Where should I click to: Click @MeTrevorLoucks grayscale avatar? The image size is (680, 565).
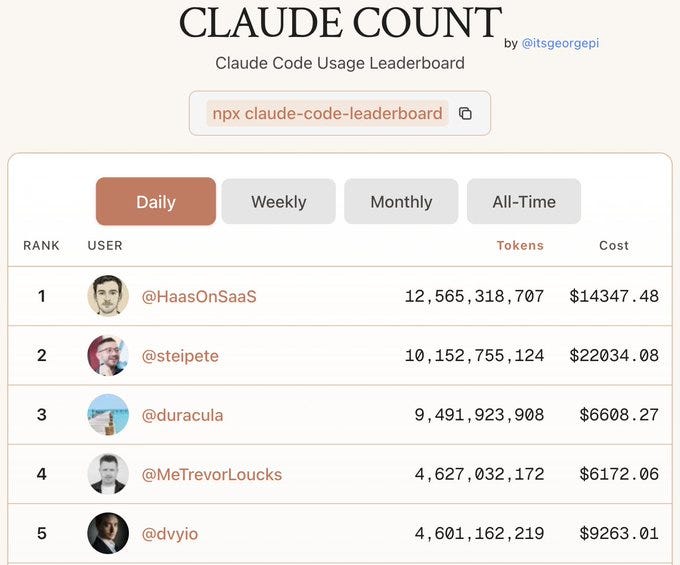click(108, 474)
